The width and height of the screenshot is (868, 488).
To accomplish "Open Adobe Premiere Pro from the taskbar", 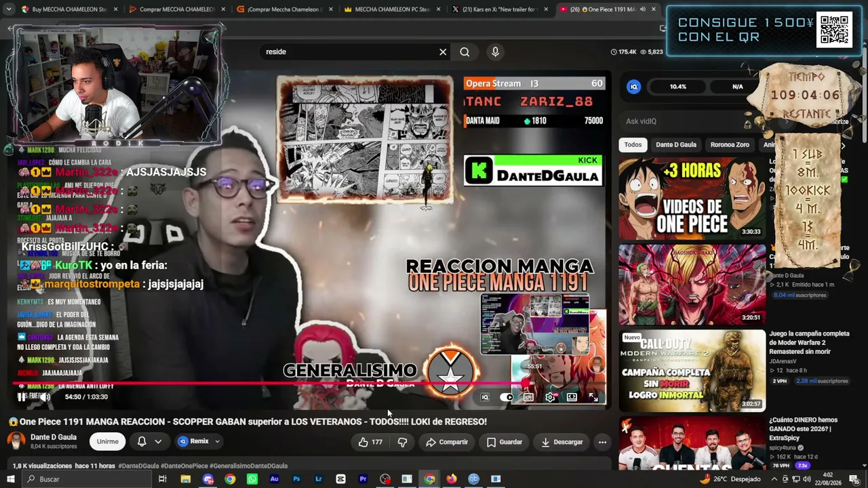I will coord(363,479).
